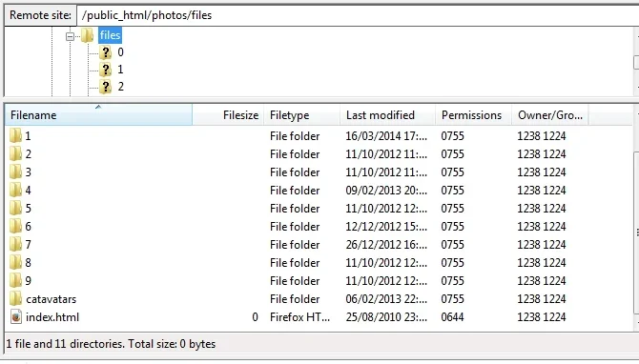This screenshot has width=639, height=364.
Task: Sort by Last modified column header
Action: coord(387,114)
